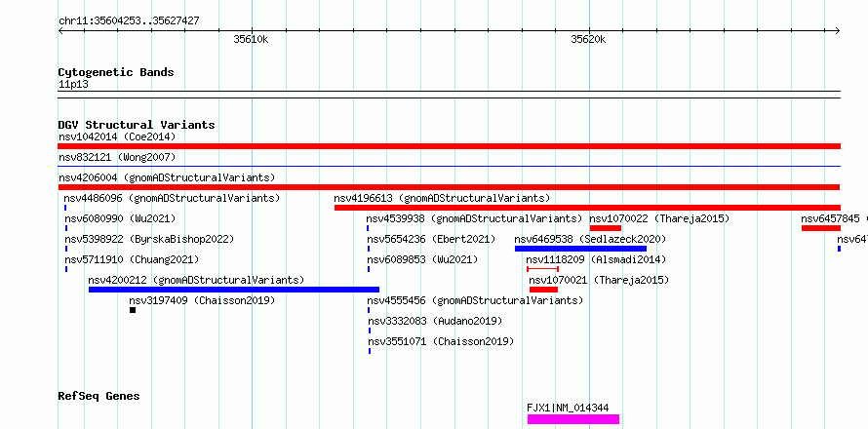Click the nsv5711910 (Chuang2021) blue tick
This screenshot has width=868, height=429.
click(x=66, y=269)
